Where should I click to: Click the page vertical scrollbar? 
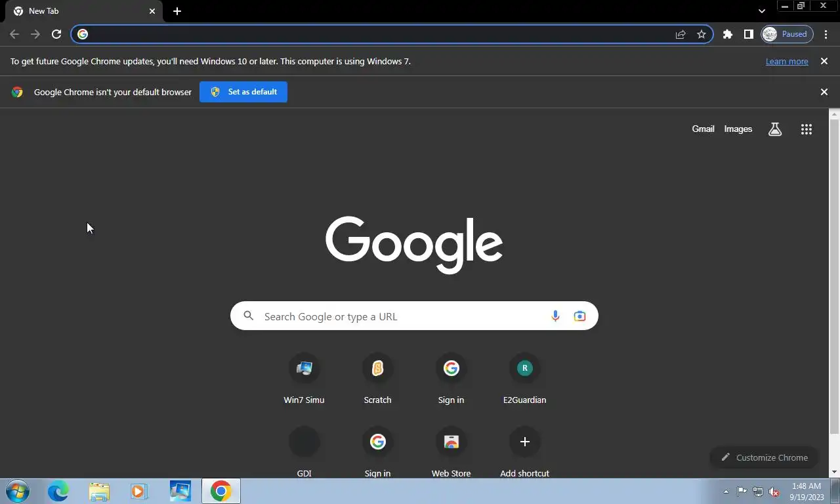[834, 276]
